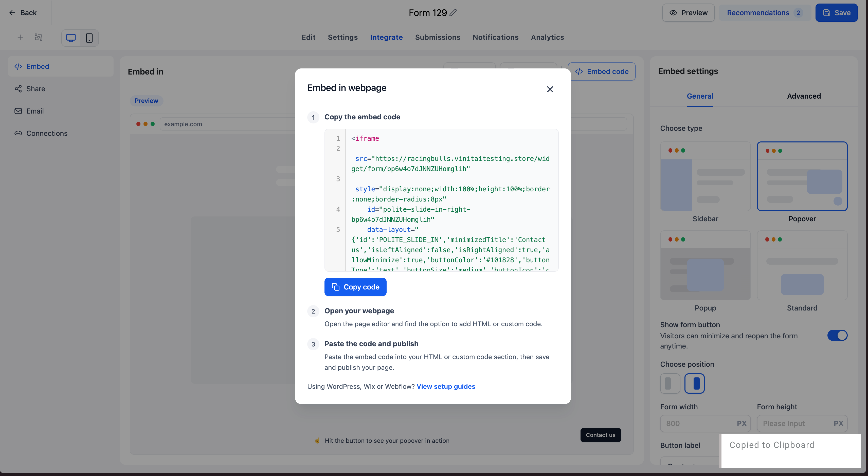Choose the Popover embed type thumbnail
The width and height of the screenshot is (868, 476).
pos(802,176)
